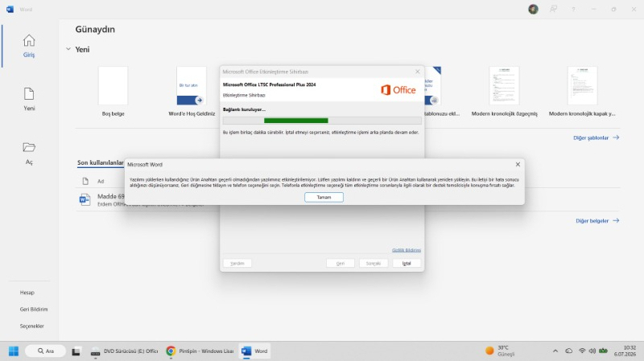Open the Diğer belgeler link
This screenshot has height=361, width=644.
pyautogui.click(x=597, y=221)
